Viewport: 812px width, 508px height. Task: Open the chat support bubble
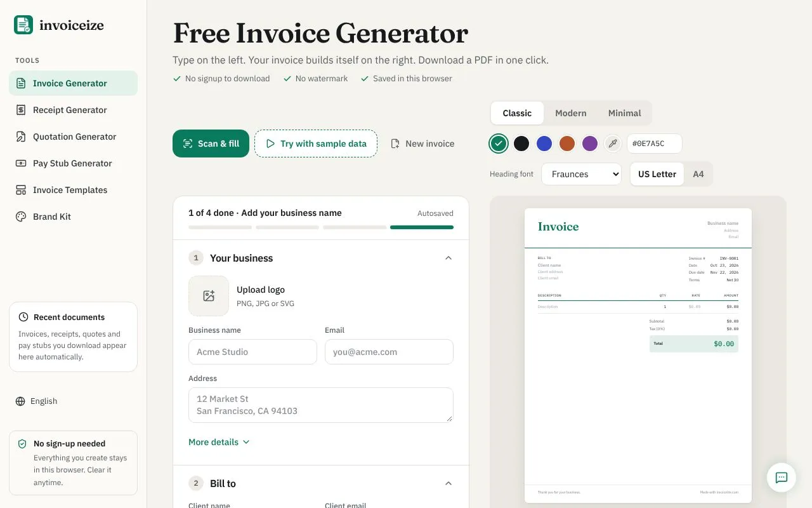click(x=782, y=478)
